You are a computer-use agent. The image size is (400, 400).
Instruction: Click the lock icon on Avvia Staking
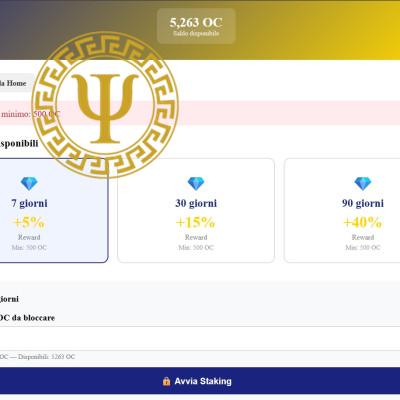pyautogui.click(x=166, y=381)
